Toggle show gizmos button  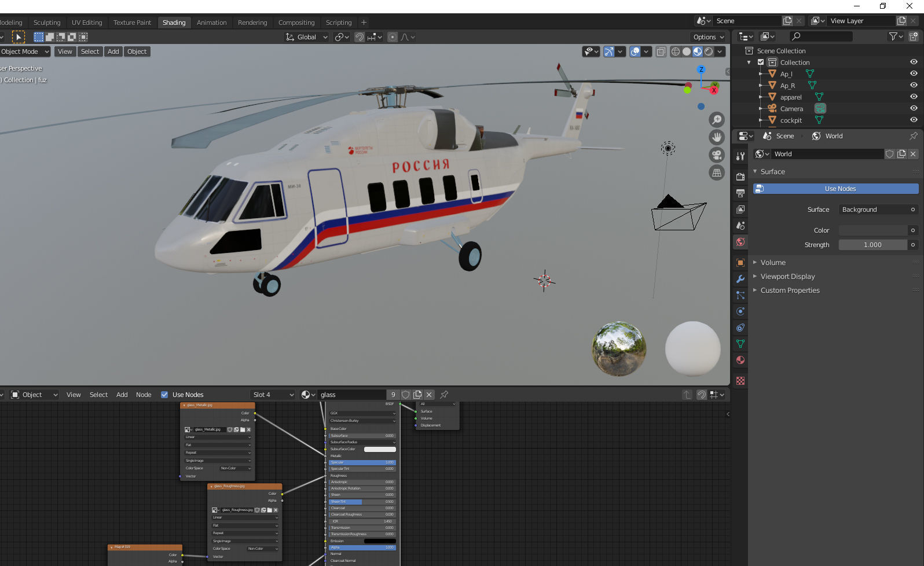pos(609,52)
